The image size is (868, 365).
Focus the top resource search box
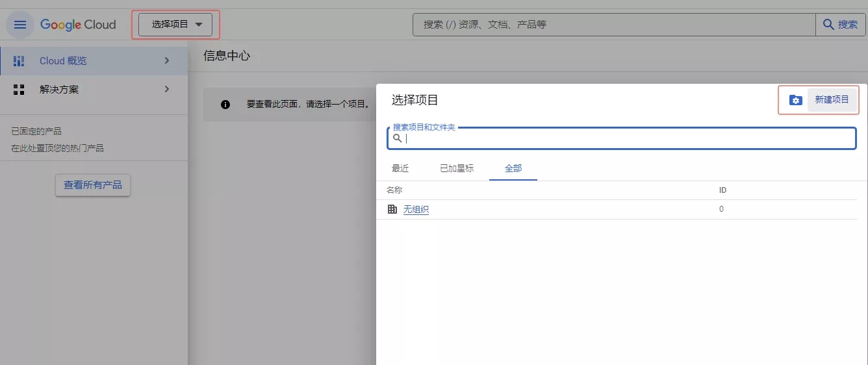coord(614,25)
